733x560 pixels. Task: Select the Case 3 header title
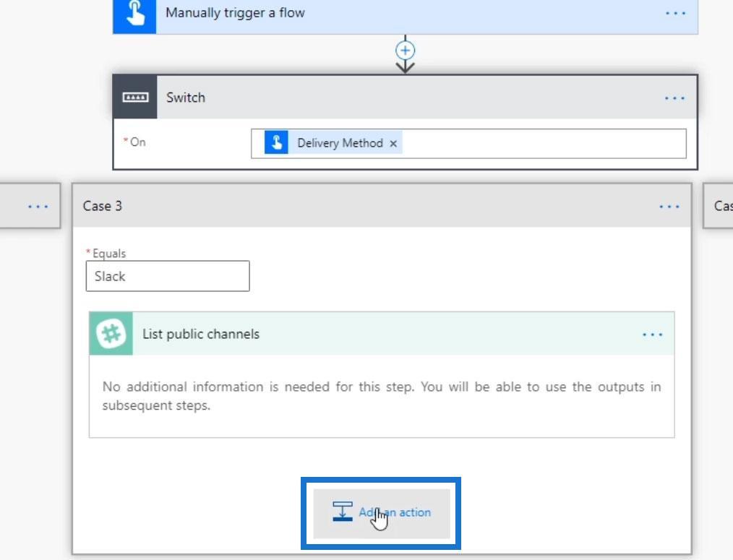point(103,206)
